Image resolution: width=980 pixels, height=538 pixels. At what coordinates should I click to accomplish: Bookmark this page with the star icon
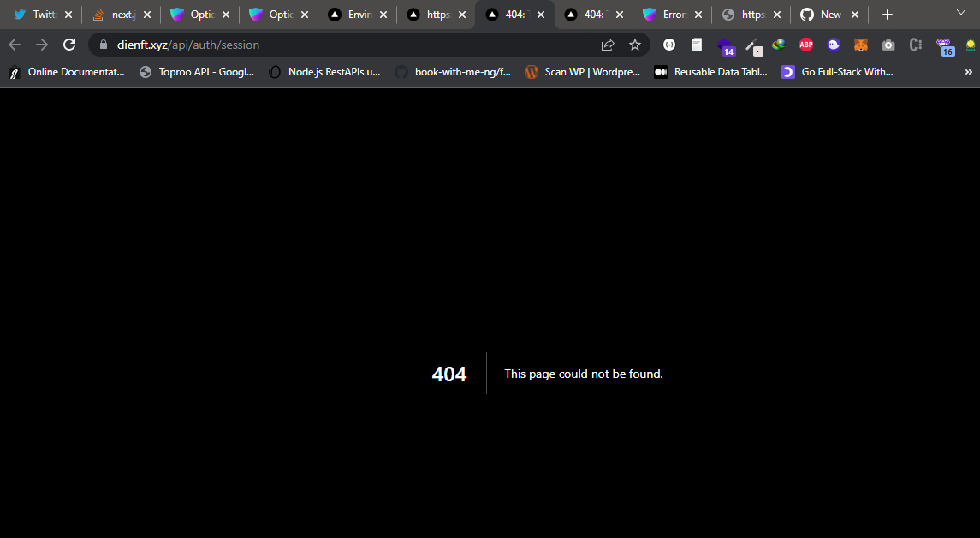[x=634, y=45]
